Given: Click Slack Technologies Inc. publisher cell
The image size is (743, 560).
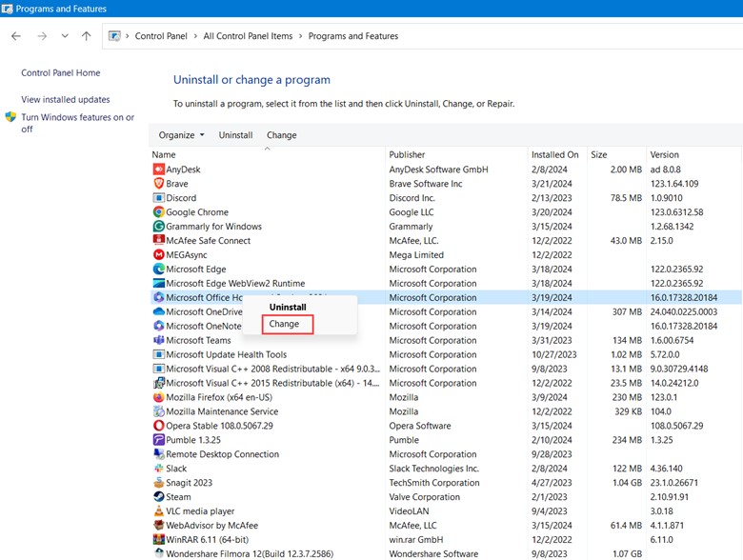Looking at the screenshot, I should (x=434, y=468).
